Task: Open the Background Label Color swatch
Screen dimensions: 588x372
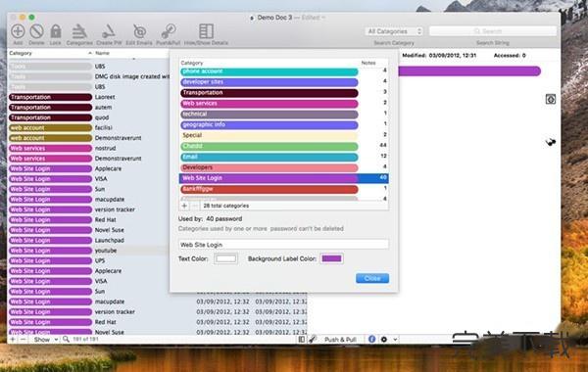Action: pos(331,258)
